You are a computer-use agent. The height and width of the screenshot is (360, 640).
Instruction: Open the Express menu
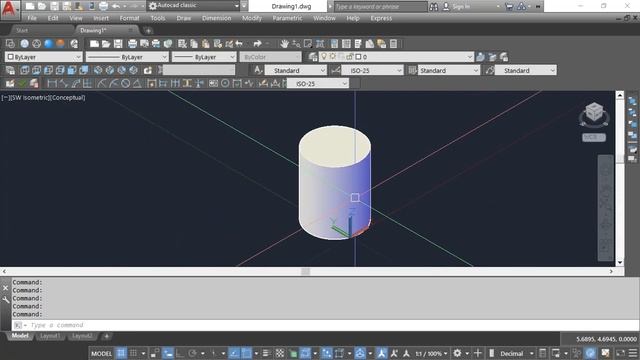(x=381, y=18)
